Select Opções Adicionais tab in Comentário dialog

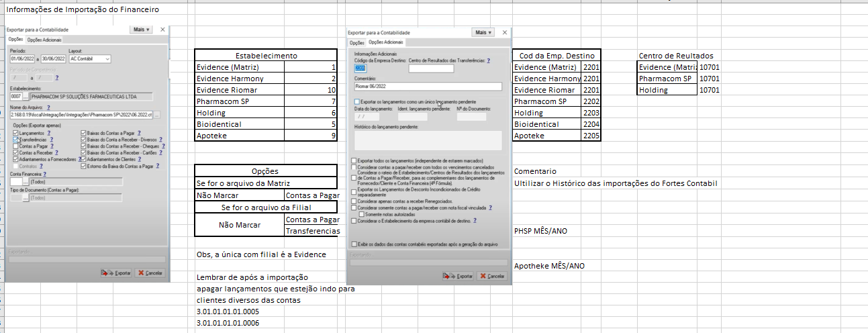pos(385,42)
